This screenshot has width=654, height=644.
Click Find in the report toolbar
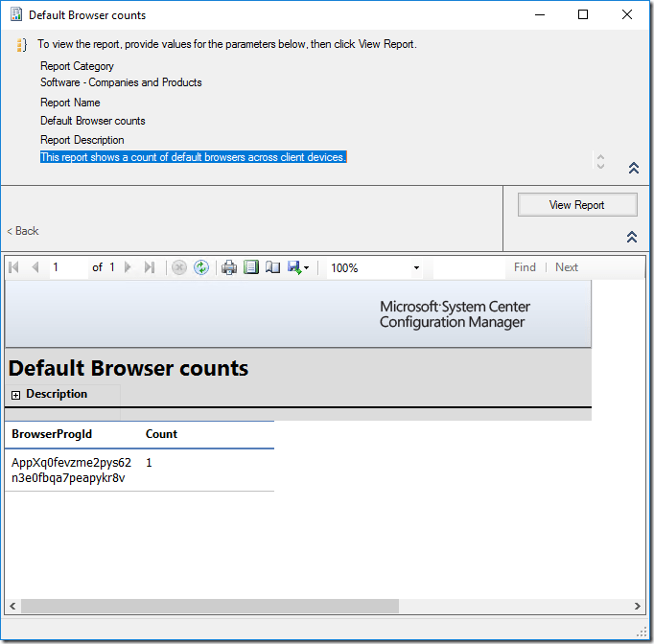525,267
